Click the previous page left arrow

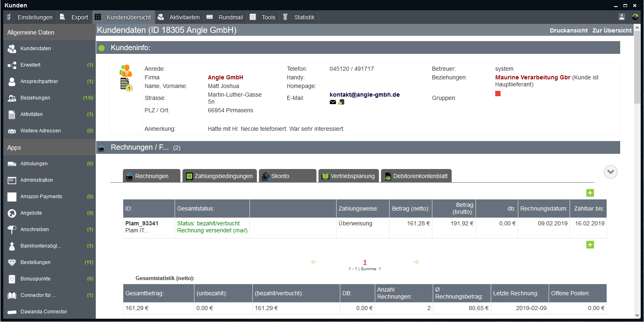click(x=314, y=262)
